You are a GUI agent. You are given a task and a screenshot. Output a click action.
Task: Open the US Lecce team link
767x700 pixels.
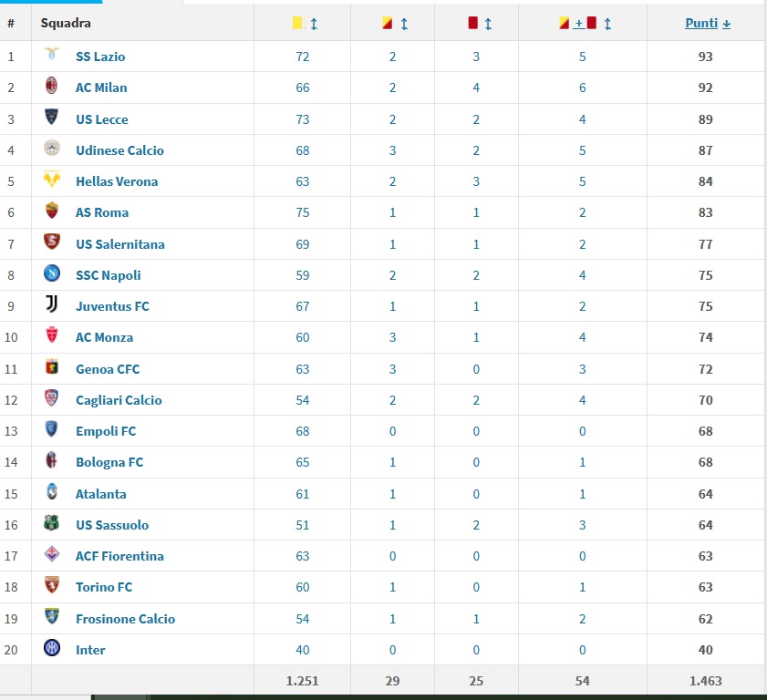point(101,119)
